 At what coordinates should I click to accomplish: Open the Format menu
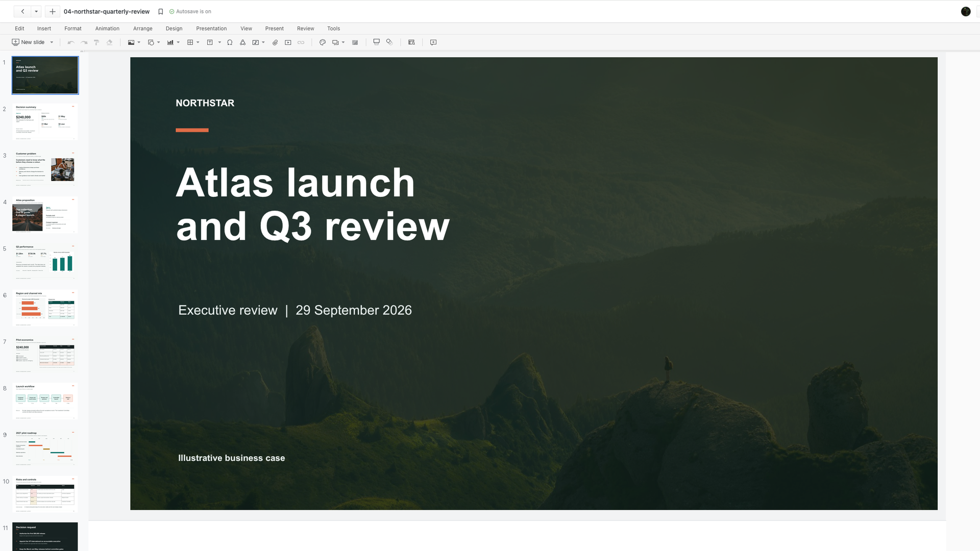coord(73,29)
